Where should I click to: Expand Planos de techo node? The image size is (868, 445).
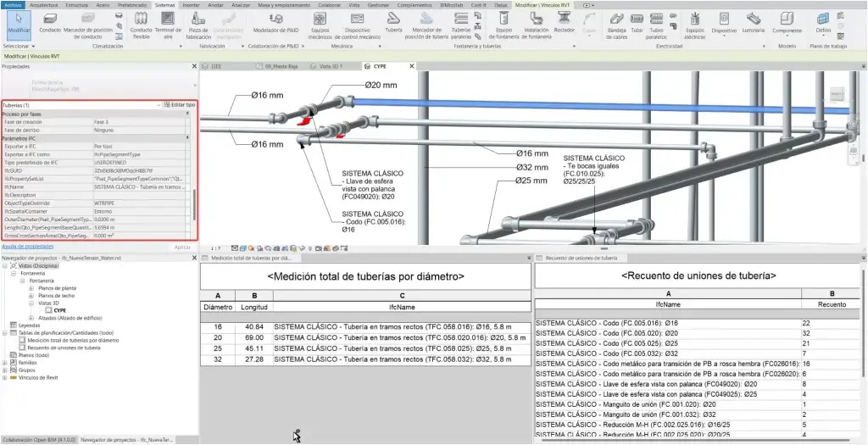tap(33, 296)
